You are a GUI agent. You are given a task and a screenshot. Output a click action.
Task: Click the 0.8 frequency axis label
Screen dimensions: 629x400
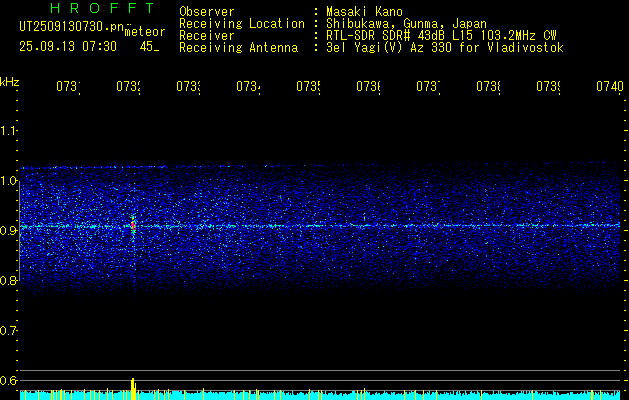(x=9, y=280)
